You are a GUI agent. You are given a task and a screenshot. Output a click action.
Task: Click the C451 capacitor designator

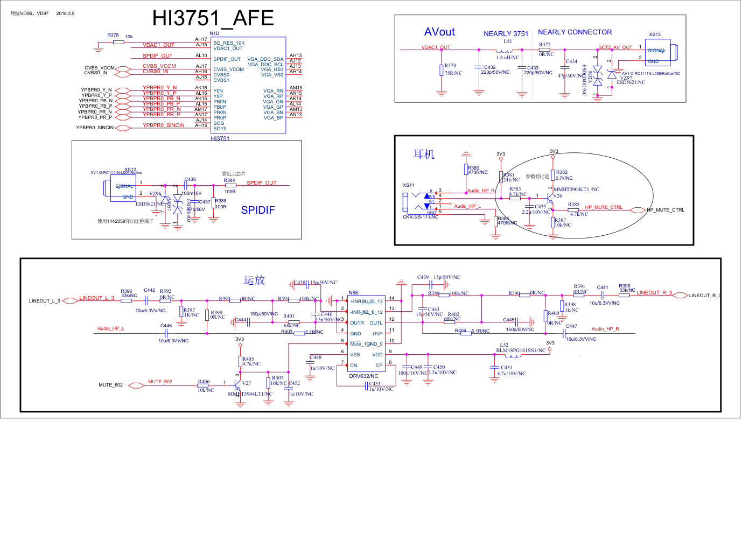pos(506,368)
